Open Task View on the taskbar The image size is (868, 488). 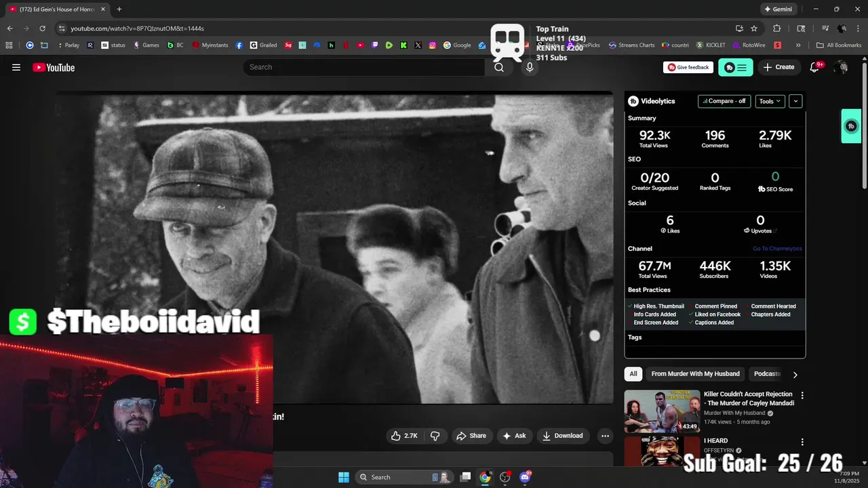pos(465,477)
